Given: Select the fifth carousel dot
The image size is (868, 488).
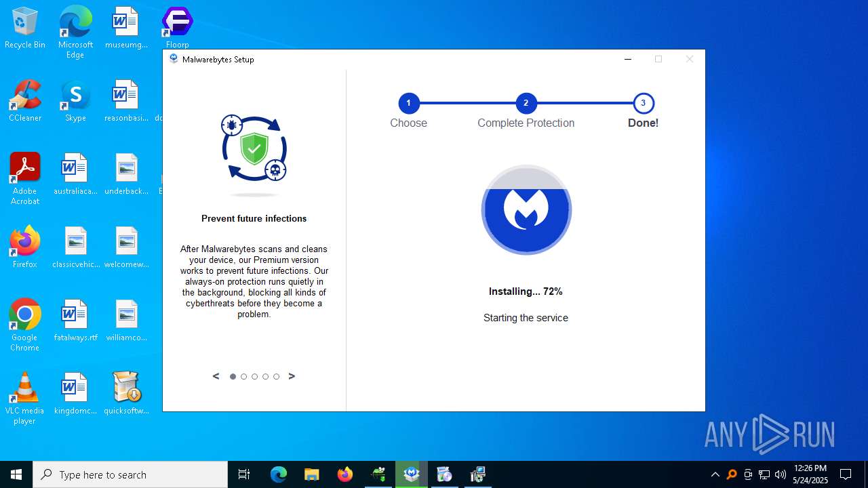Looking at the screenshot, I should pyautogui.click(x=276, y=376).
